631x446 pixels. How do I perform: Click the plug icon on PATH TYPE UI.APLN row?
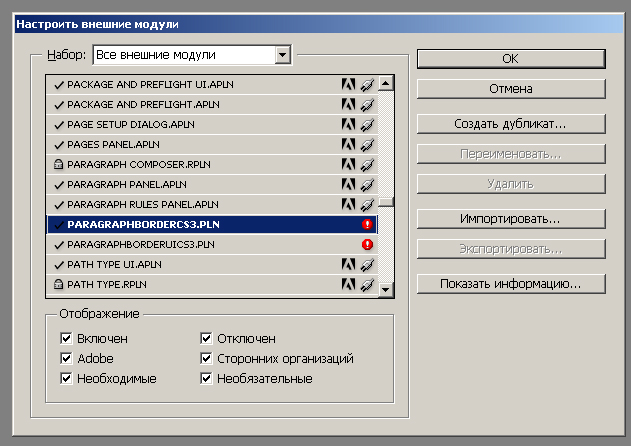tap(367, 264)
